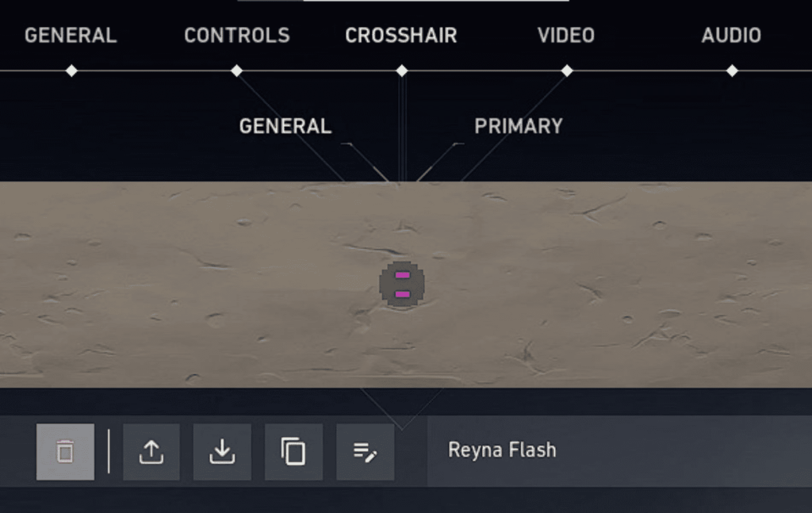The image size is (812, 513).
Task: Click the magenta crosshair in the preview
Action: click(402, 284)
